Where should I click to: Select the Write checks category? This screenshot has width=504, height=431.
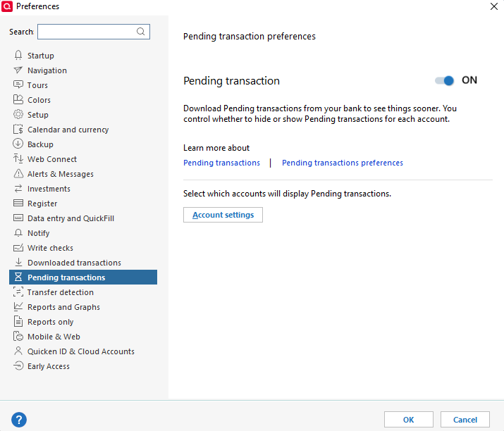coord(51,248)
